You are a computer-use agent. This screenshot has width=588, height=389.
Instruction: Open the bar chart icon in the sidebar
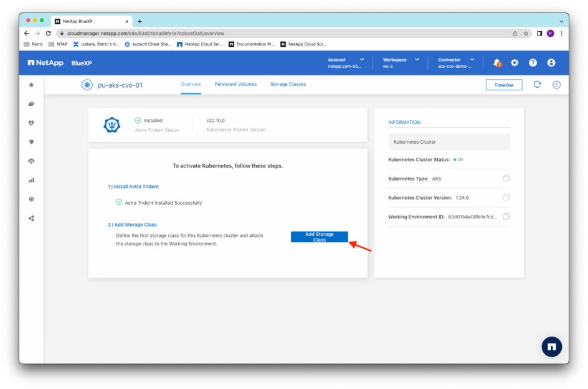tap(31, 180)
